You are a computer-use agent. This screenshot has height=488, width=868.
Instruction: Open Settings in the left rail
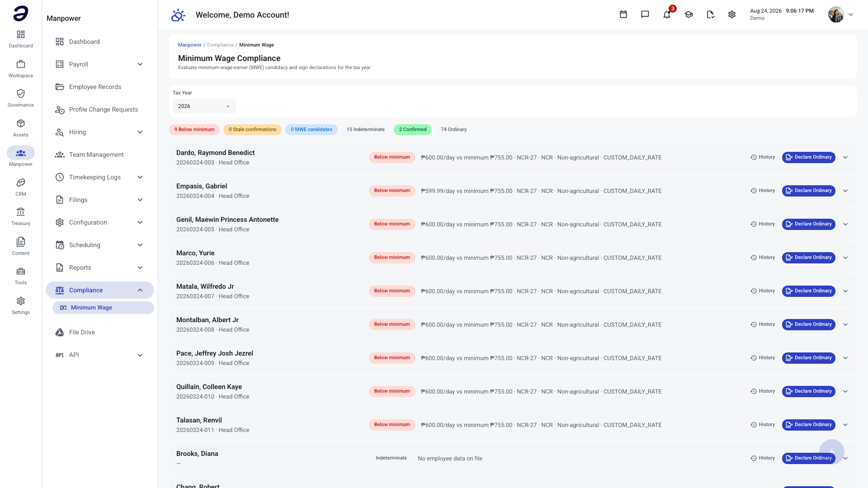21,305
